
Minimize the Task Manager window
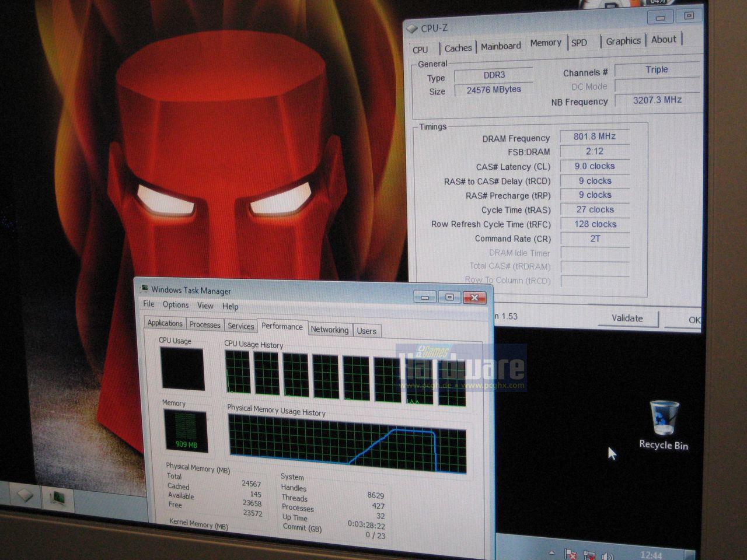(x=425, y=297)
